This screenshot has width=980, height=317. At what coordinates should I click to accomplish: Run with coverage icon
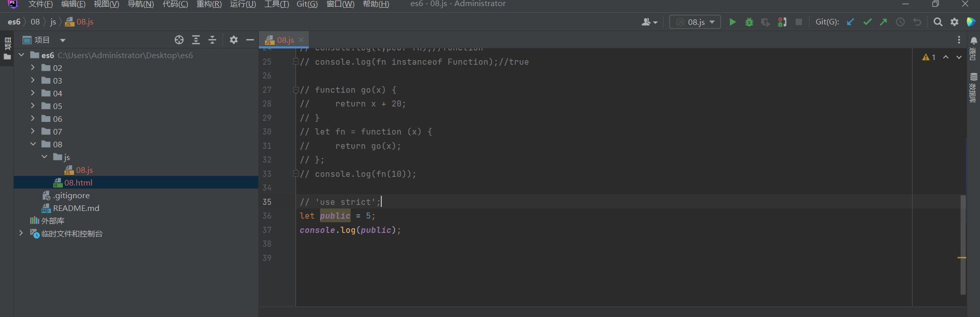(765, 22)
